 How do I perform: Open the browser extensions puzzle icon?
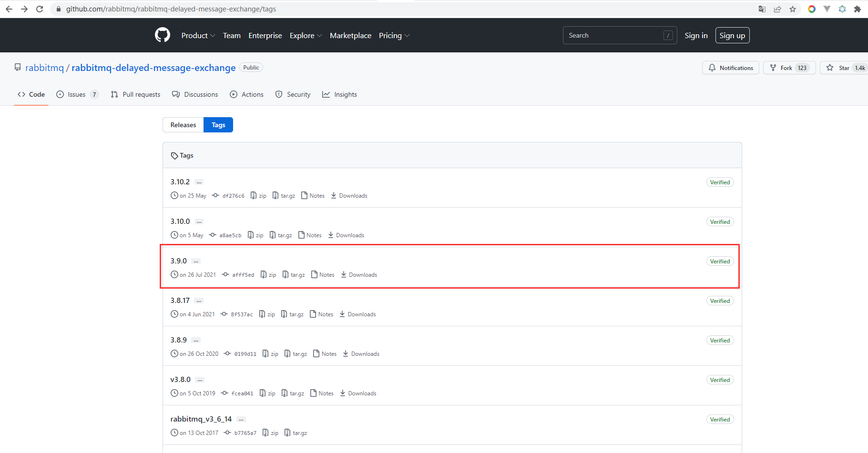(858, 9)
